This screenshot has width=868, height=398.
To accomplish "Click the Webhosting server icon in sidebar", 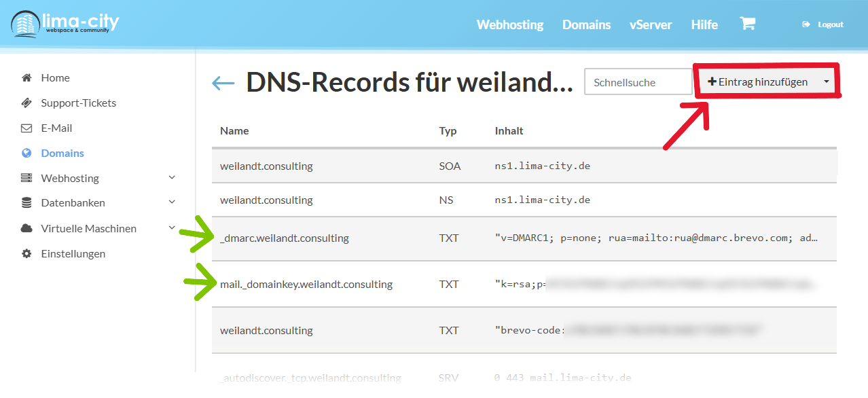I will click(26, 178).
